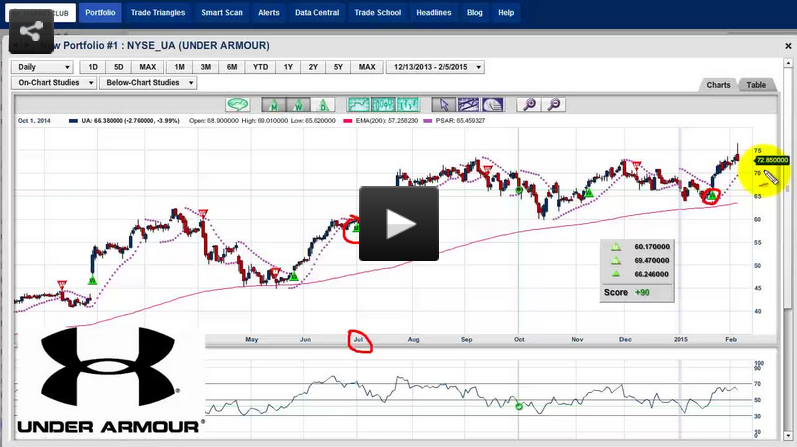
Task: Select the 1Y range button
Action: point(288,67)
